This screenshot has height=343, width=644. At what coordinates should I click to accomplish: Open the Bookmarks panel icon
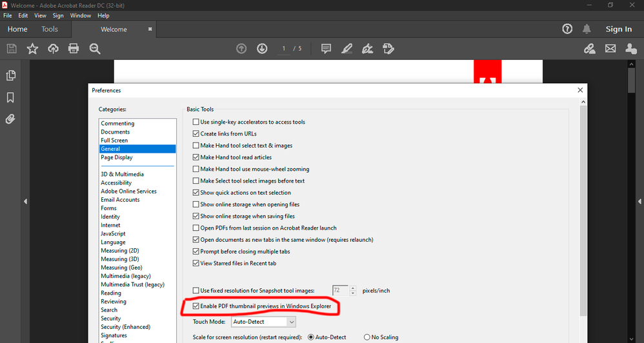(10, 97)
